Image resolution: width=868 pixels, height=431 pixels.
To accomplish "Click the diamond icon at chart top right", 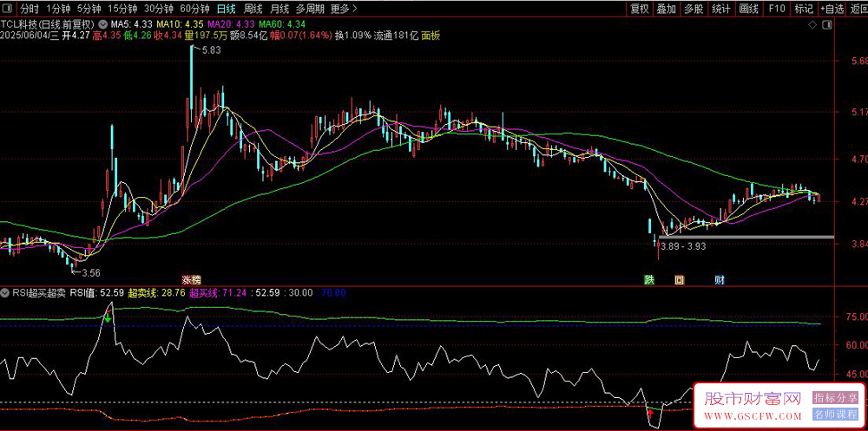I will tap(812, 25).
